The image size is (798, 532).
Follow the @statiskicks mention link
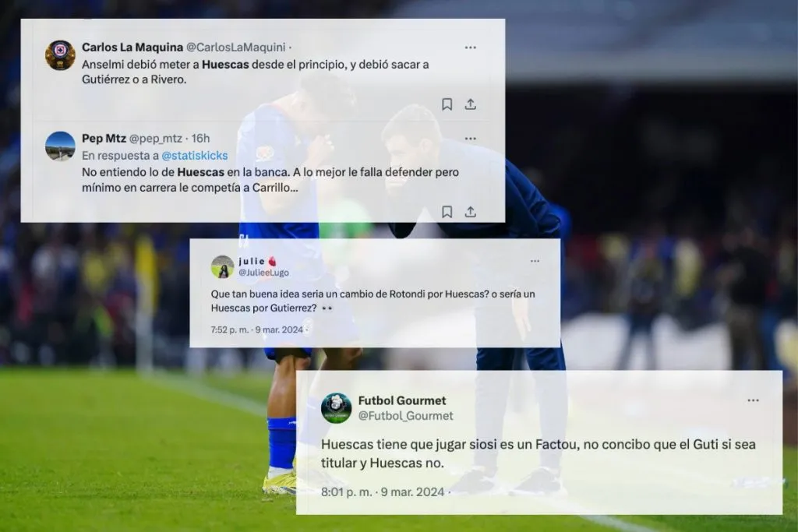pos(194,156)
